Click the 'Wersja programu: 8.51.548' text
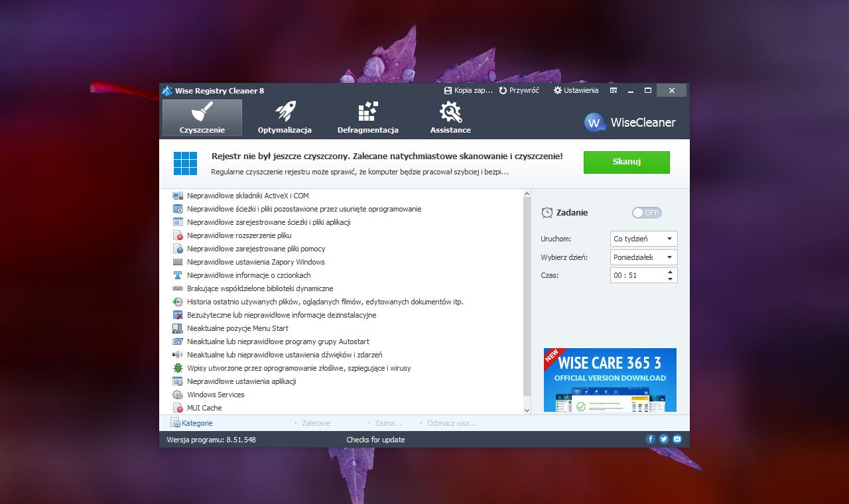The height and width of the screenshot is (504, 849). [211, 440]
